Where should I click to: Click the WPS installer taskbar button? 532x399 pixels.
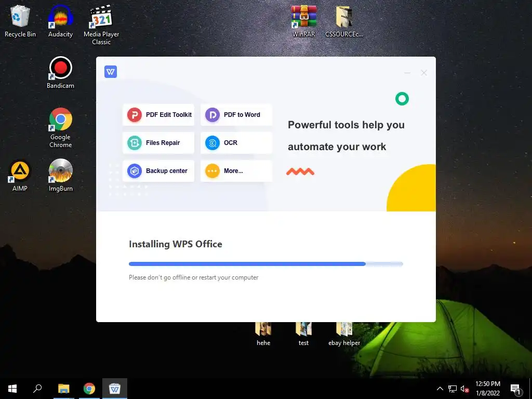115,389
